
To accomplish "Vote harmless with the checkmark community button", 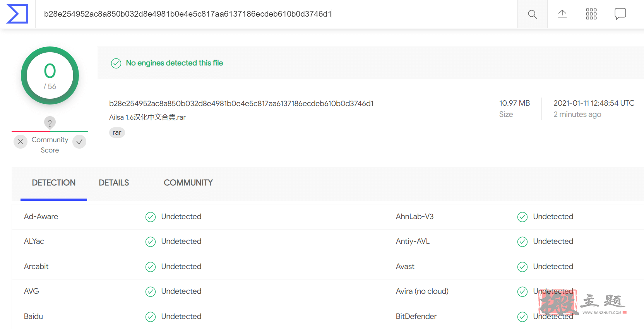I will click(x=79, y=142).
